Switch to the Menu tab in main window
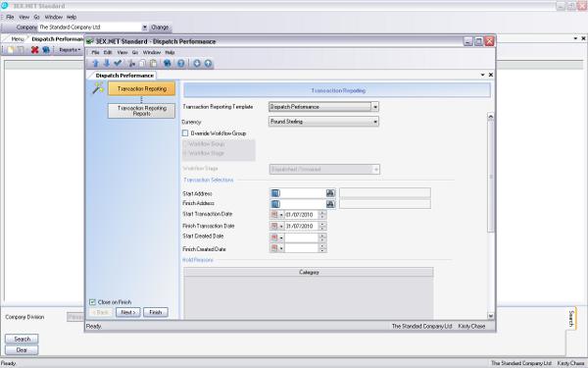Image resolution: width=588 pixels, height=368 pixels. [x=18, y=38]
